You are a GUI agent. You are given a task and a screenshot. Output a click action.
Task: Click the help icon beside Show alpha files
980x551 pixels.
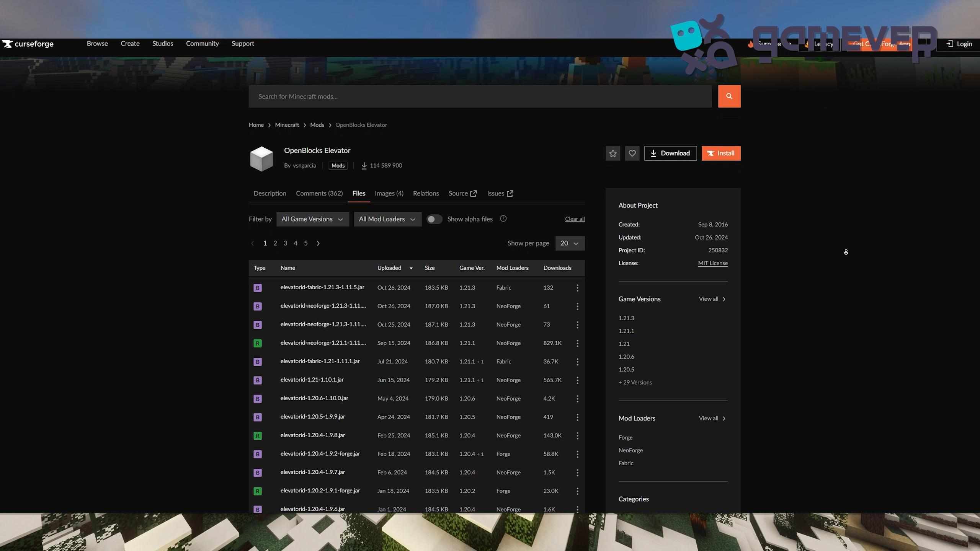(503, 218)
